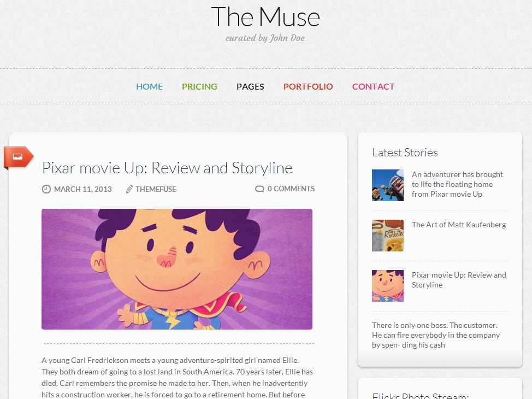Open the post title Pixar movie Up: Review and Storyline

[167, 168]
